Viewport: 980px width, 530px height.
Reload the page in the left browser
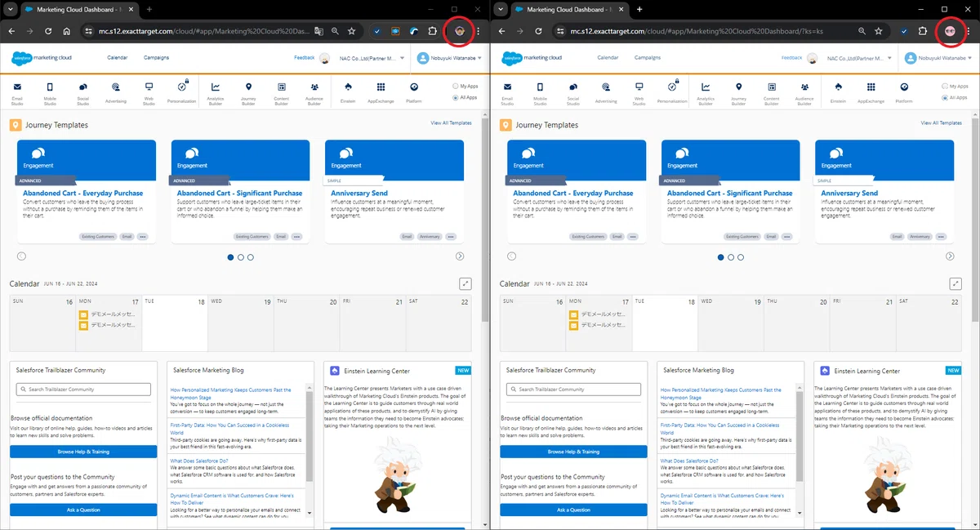pos(48,31)
